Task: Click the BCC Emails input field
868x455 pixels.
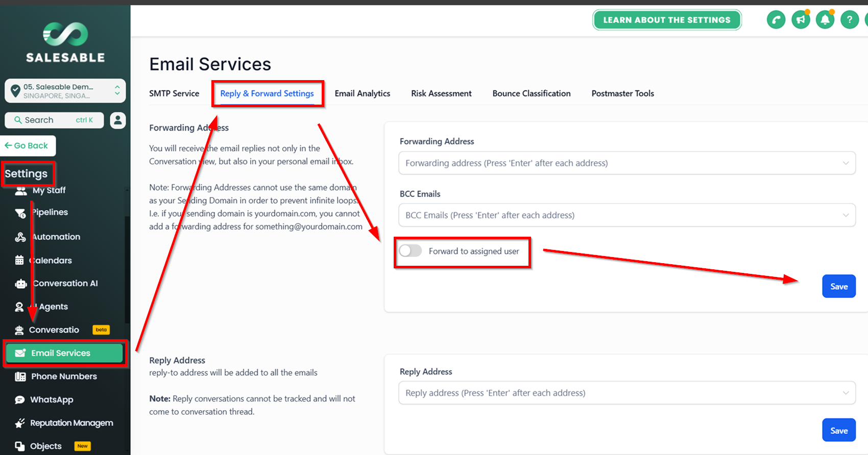Action: (x=627, y=215)
